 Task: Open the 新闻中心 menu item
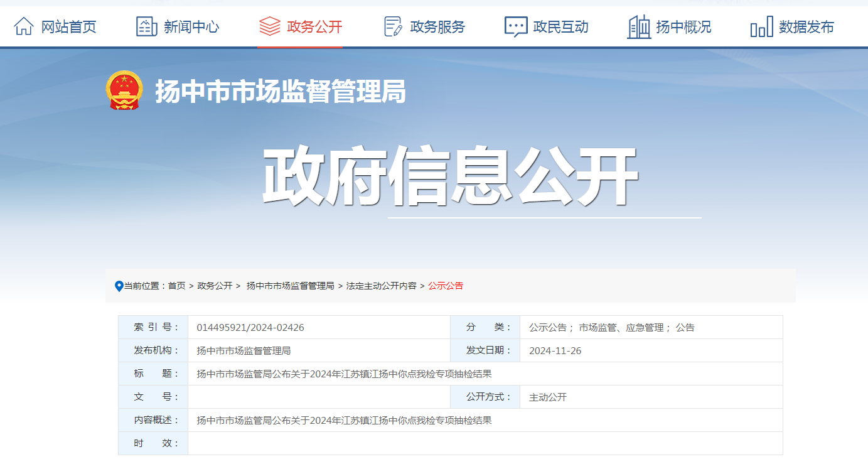click(x=191, y=27)
